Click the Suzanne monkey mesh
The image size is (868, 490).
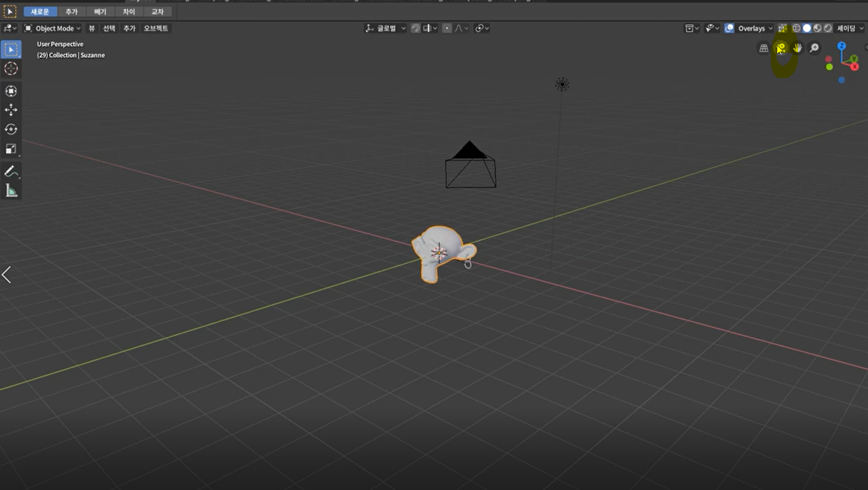coord(443,254)
